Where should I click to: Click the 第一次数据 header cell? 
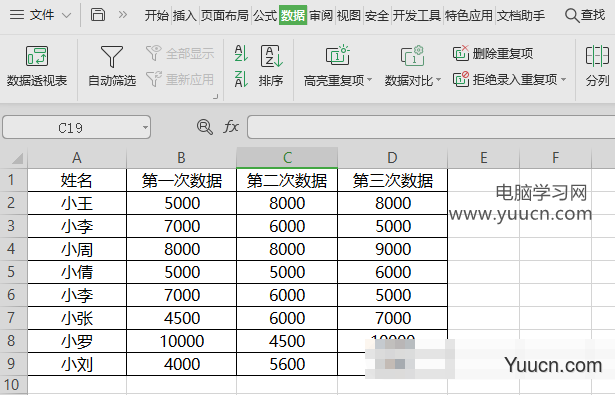[182, 180]
